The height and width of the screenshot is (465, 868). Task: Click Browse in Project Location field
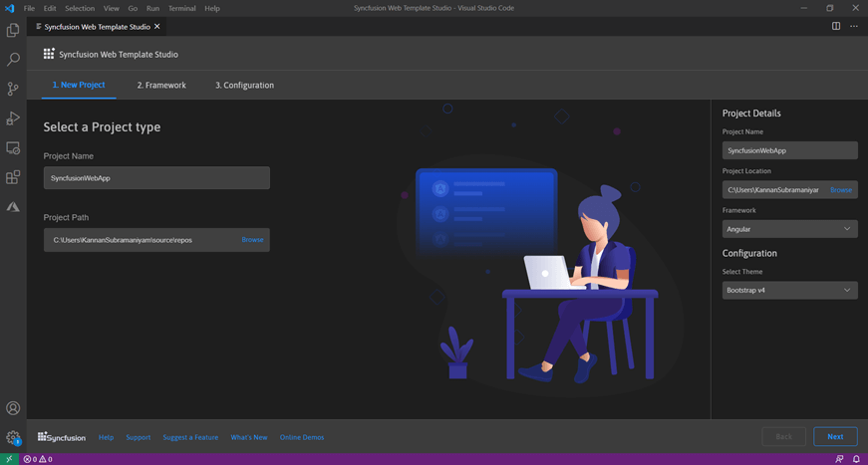point(841,189)
